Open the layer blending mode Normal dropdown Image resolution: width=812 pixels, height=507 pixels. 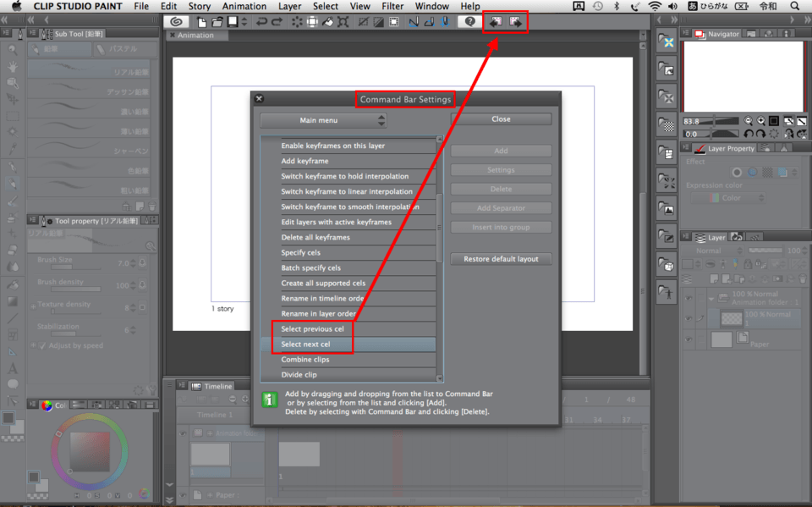click(x=712, y=251)
